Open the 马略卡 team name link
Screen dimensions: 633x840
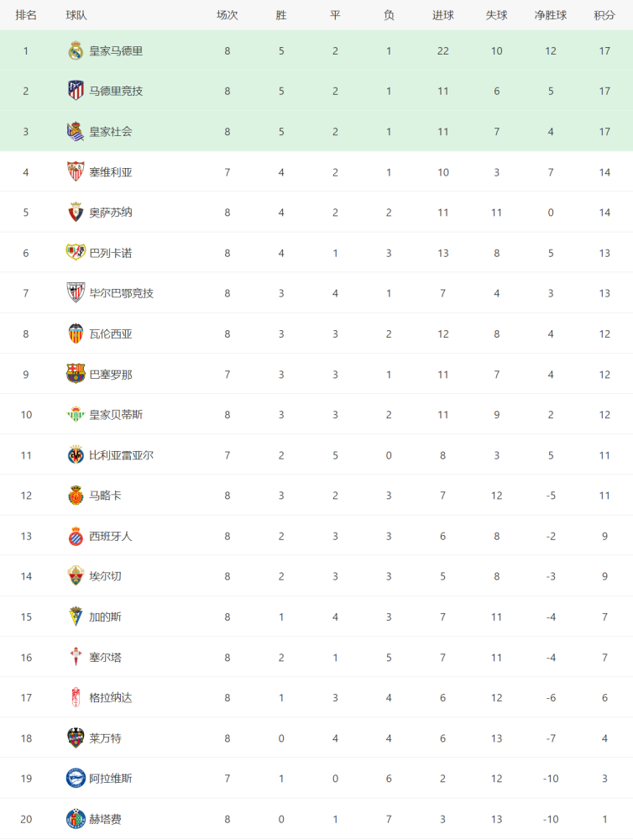click(x=105, y=496)
